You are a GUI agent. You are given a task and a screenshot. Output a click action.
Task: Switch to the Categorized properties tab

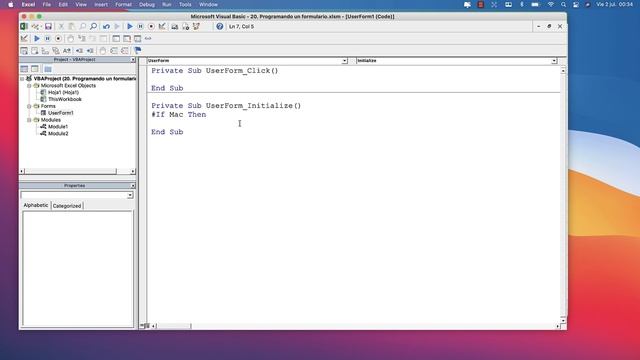tap(67, 206)
